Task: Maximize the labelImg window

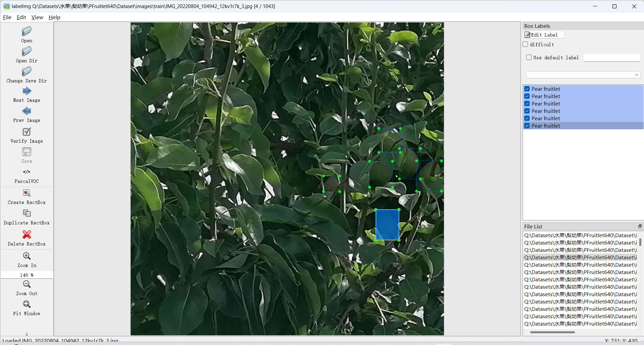Action: pyautogui.click(x=614, y=6)
